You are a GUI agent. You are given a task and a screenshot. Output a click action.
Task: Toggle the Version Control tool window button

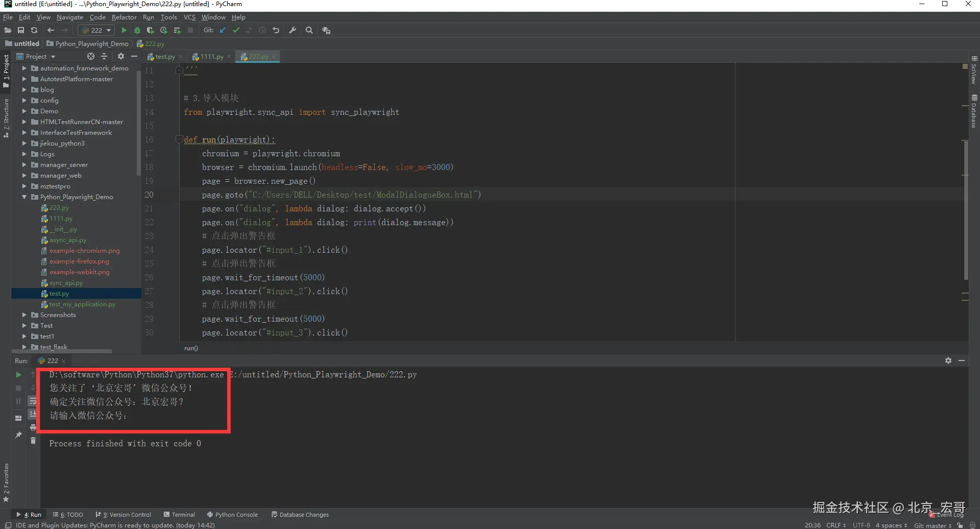coord(124,515)
